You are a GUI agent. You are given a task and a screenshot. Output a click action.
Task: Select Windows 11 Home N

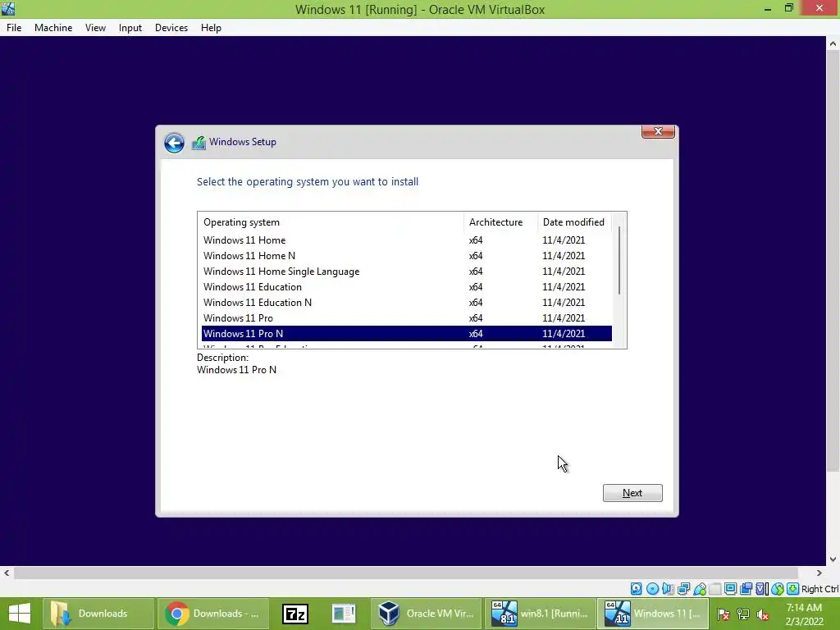406,256
